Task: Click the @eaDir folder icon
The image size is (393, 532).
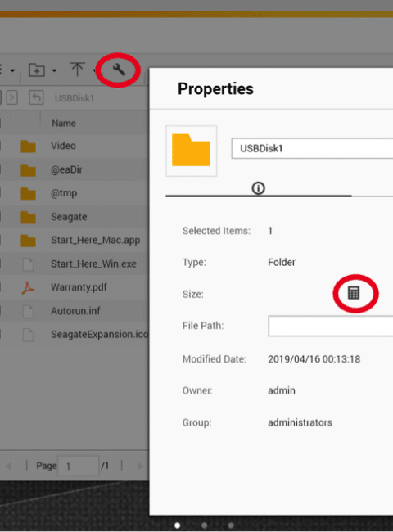Action: [28, 170]
